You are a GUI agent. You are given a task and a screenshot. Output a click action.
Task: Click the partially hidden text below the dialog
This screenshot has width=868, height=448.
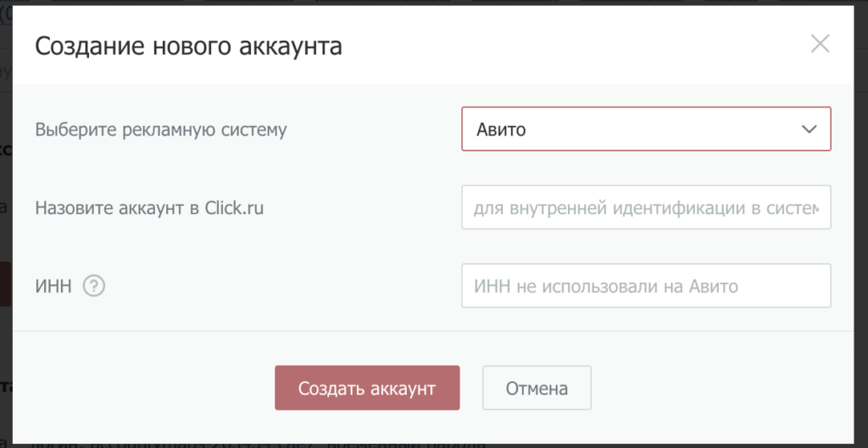pos(254,443)
